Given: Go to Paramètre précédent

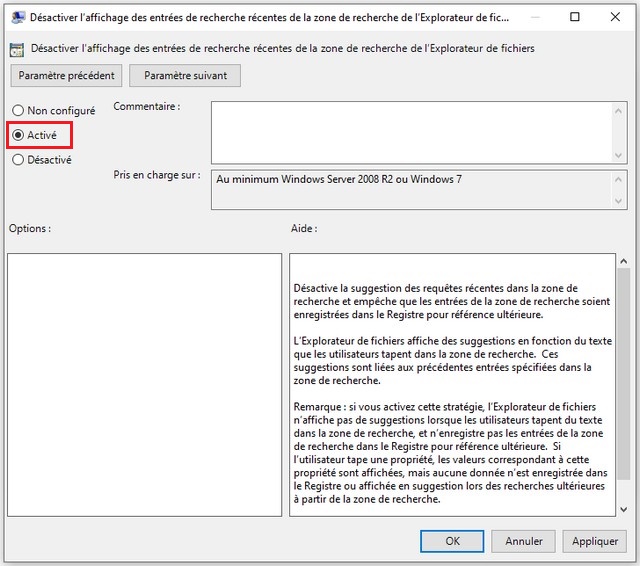Looking at the screenshot, I should [x=67, y=75].
